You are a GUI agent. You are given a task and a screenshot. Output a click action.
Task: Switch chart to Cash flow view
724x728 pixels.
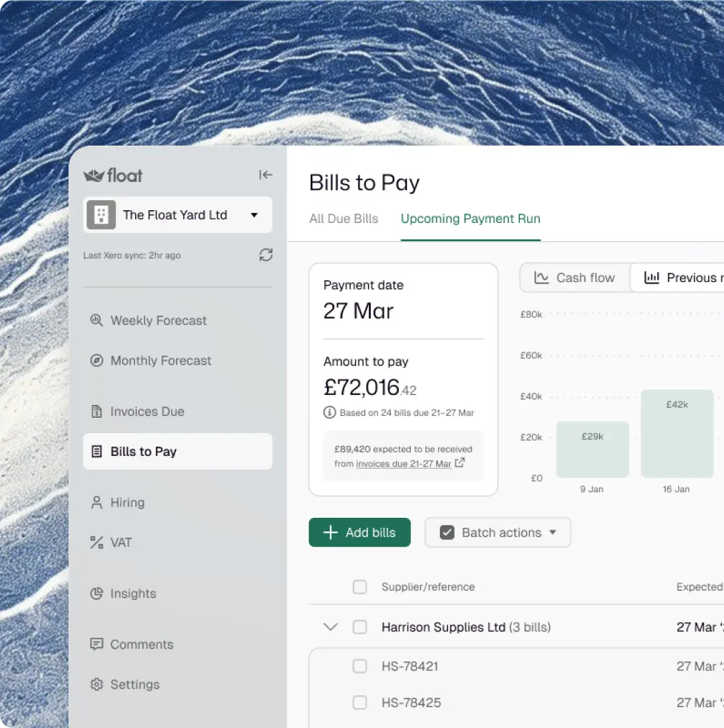(x=575, y=277)
